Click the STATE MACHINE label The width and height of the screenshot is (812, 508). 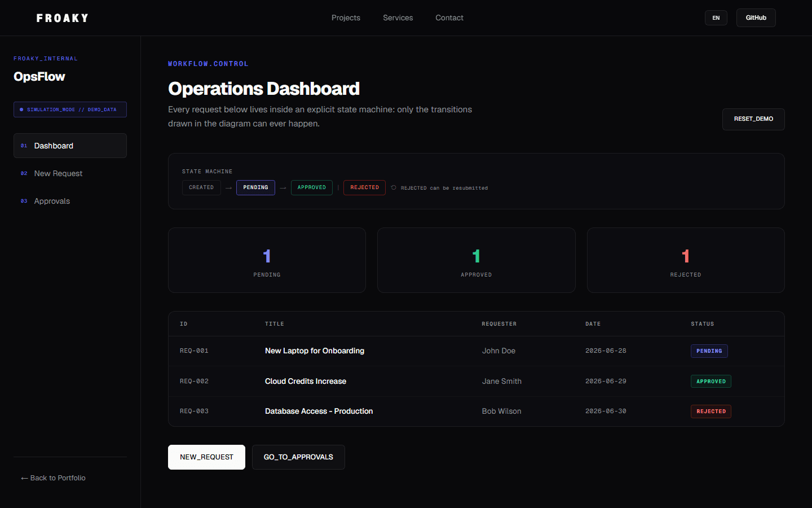207,172
